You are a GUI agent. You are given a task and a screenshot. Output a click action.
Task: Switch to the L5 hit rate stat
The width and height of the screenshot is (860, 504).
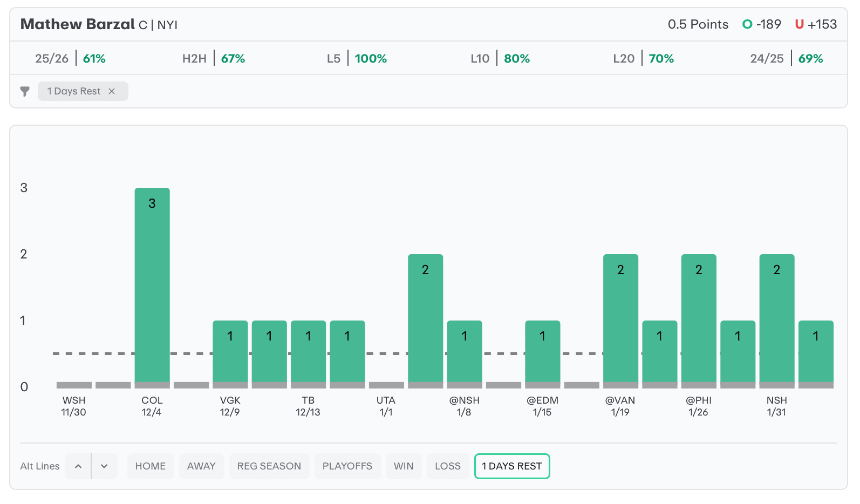pos(357,58)
